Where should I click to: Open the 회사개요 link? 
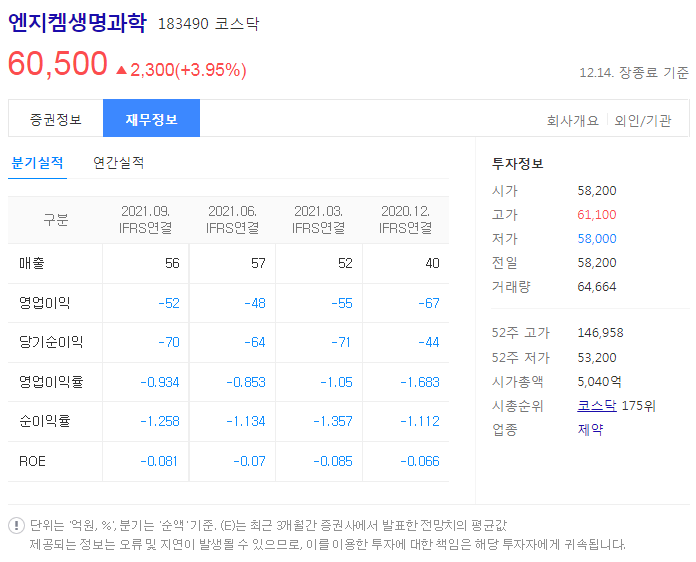coord(573,120)
